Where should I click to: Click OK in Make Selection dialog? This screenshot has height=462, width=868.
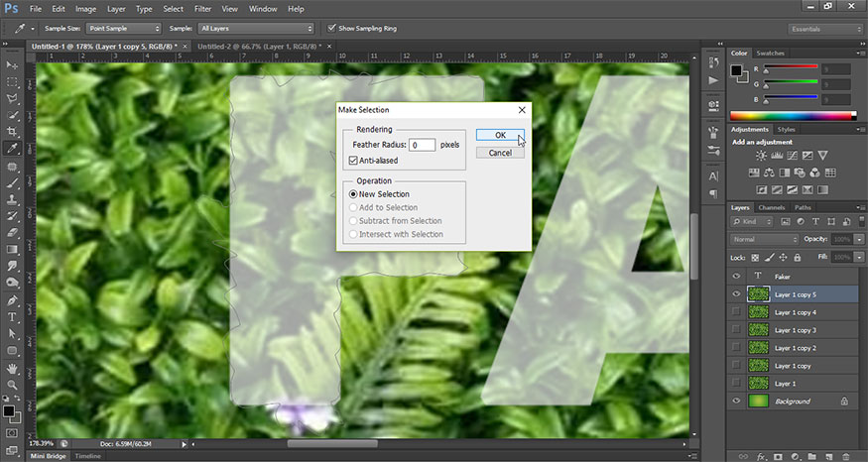tap(500, 135)
